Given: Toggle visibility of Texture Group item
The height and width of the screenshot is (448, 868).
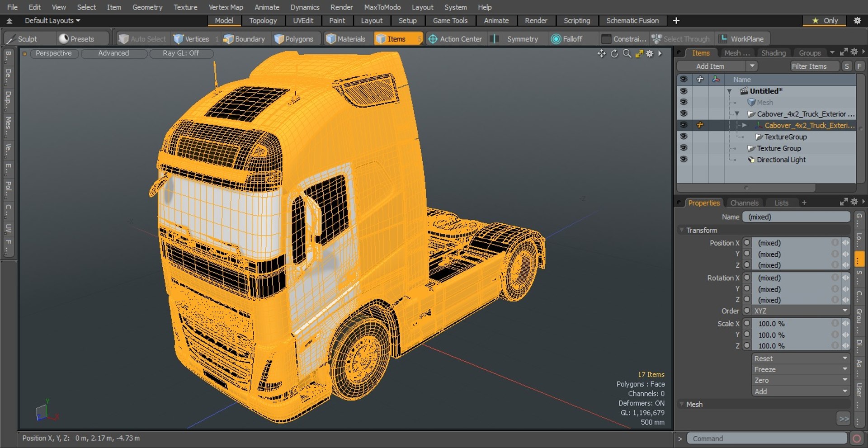Looking at the screenshot, I should pyautogui.click(x=684, y=148).
